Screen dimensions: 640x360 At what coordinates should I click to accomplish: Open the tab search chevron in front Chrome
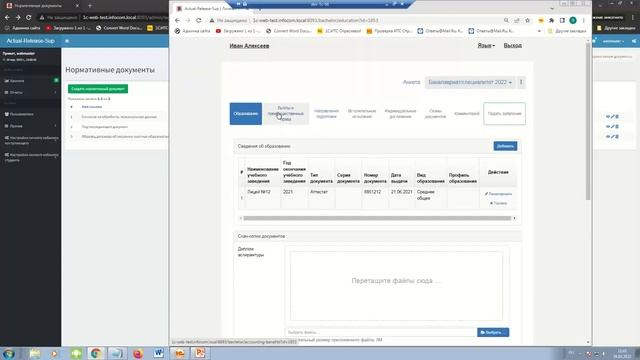[x=552, y=9]
